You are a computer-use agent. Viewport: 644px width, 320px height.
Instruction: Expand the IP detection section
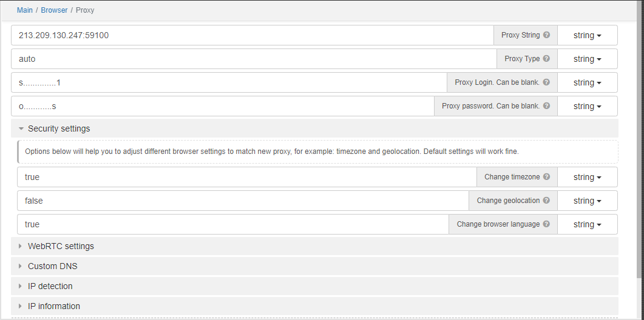[50, 286]
